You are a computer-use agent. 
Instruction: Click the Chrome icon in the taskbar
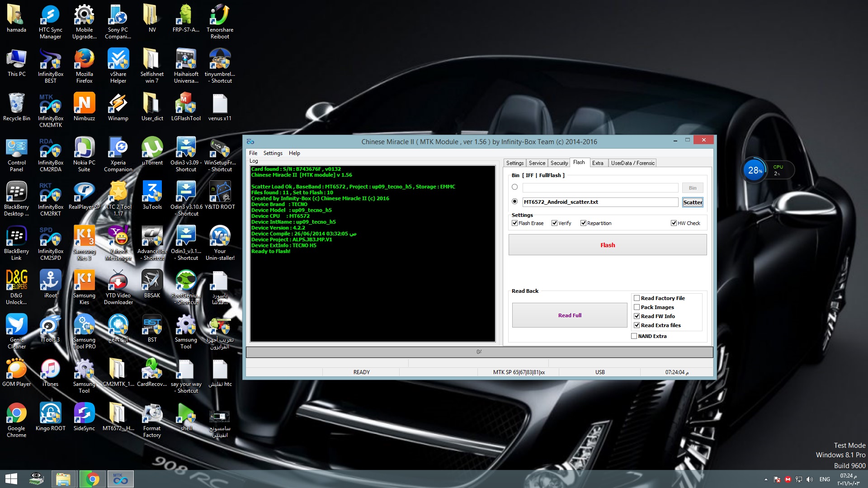click(92, 479)
